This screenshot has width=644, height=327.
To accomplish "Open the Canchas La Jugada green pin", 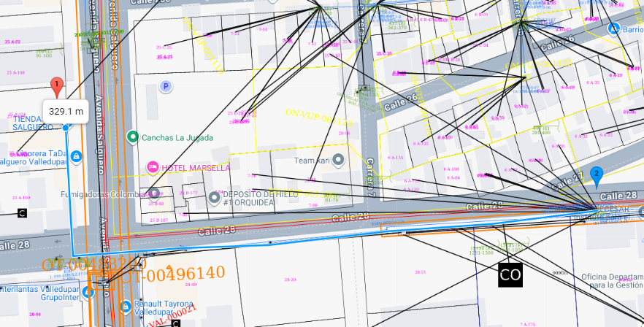I will click(x=132, y=137).
